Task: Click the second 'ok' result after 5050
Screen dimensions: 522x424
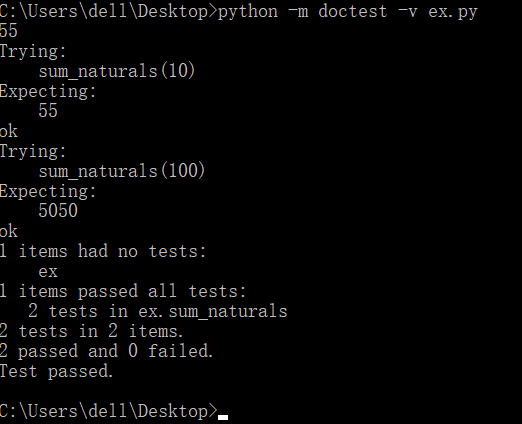Action: click(9, 231)
